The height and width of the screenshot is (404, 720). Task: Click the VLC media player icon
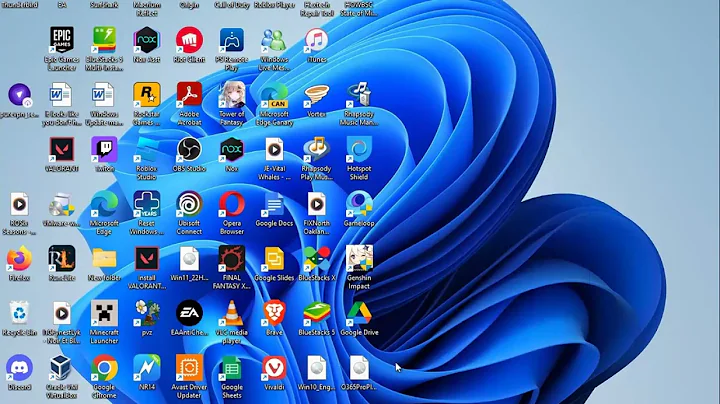click(231, 313)
